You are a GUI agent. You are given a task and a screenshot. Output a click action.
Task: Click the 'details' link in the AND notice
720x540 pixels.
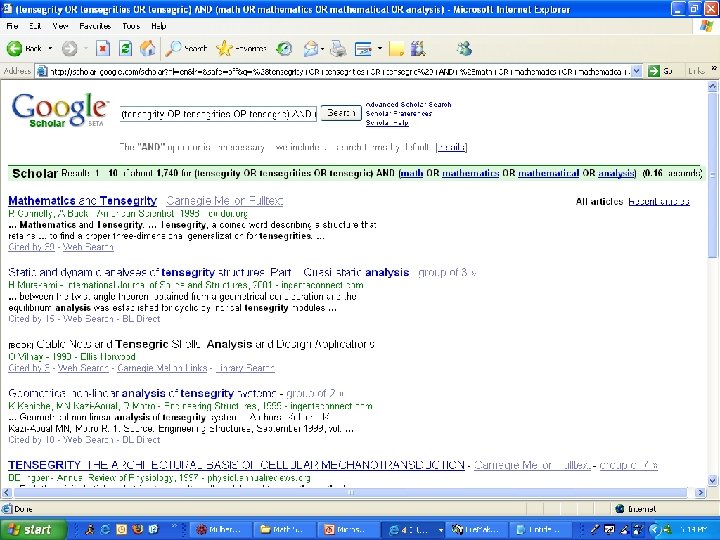(x=451, y=147)
